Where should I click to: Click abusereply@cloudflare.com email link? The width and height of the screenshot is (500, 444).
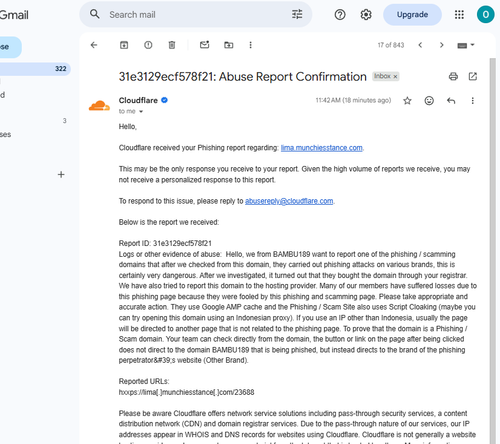289,201
